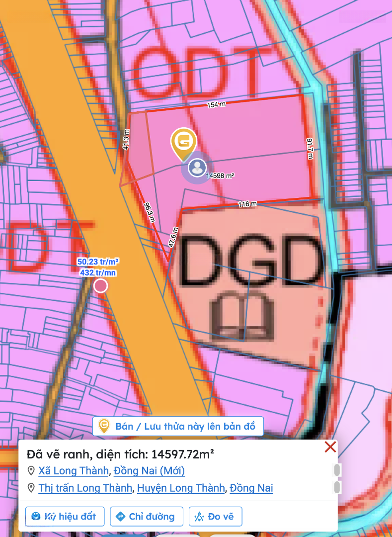The width and height of the screenshot is (392, 537).
Task: Click the 14598 m² area label
Action: 220,176
